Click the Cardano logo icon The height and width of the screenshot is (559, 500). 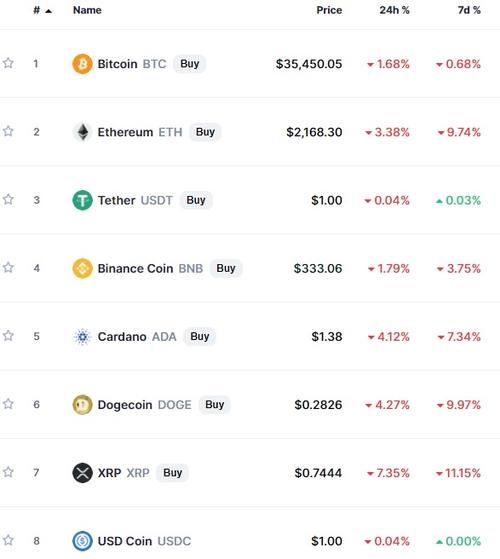pyautogui.click(x=82, y=337)
